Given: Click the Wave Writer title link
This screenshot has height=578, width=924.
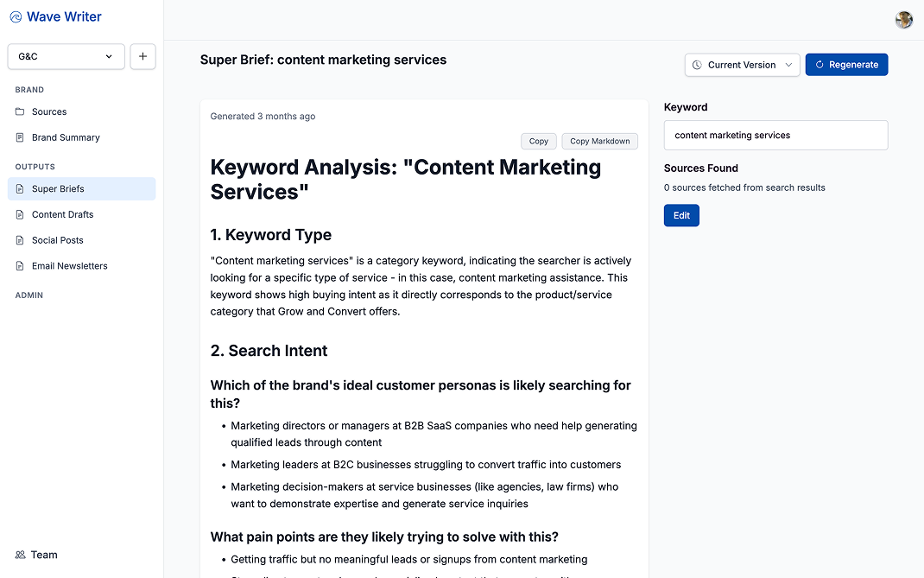Looking at the screenshot, I should [x=64, y=17].
